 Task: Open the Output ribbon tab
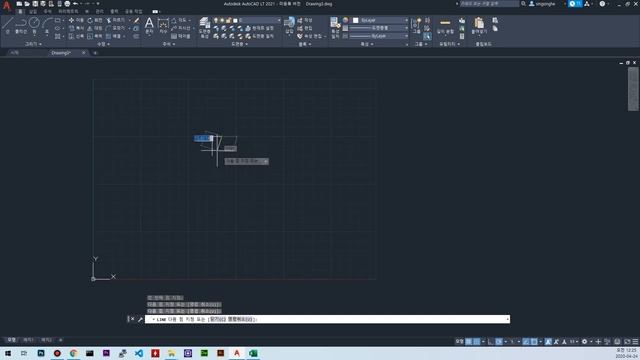coord(114,11)
